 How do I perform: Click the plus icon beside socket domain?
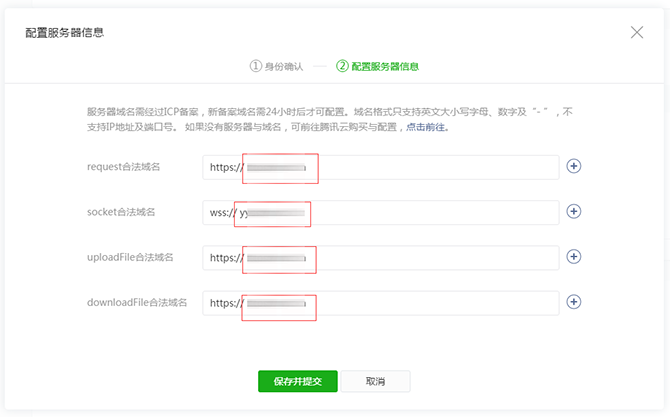coord(574,211)
